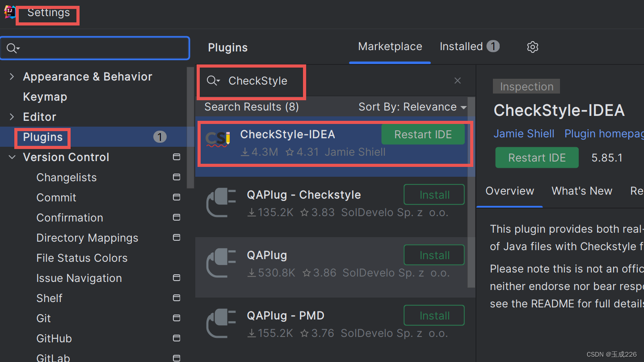Viewport: 644px width, 362px height.
Task: Click project-level icon beside Issue Navigation
Action: [x=177, y=278]
